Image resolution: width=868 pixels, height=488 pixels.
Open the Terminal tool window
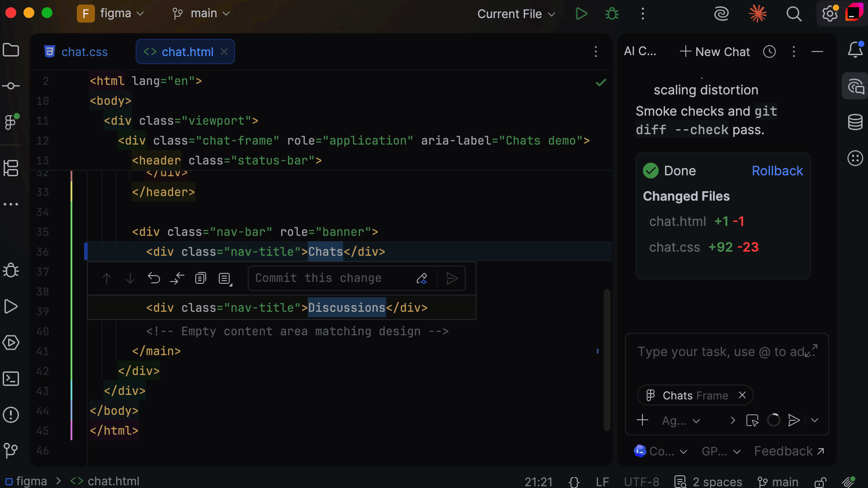[x=11, y=379]
